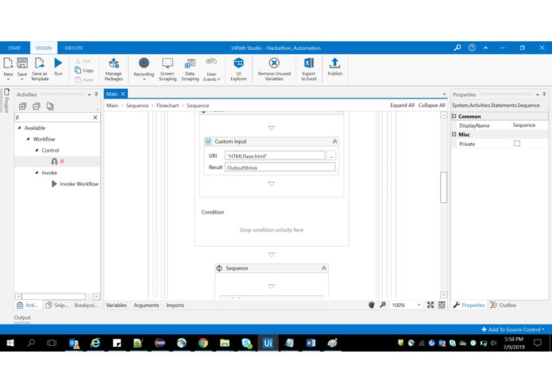Collapse the Sequence activity in designer
Image resolution: width=552 pixels, height=392 pixels.
coord(324,268)
